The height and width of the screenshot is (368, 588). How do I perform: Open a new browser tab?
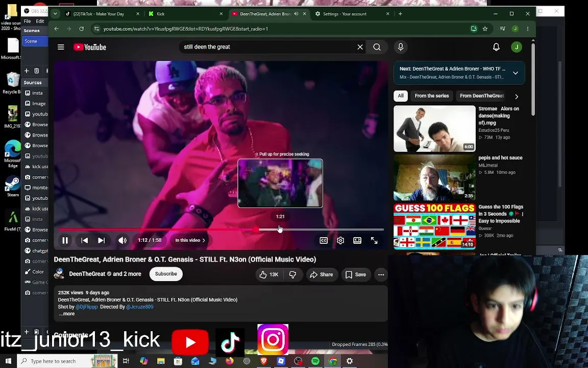[400, 14]
